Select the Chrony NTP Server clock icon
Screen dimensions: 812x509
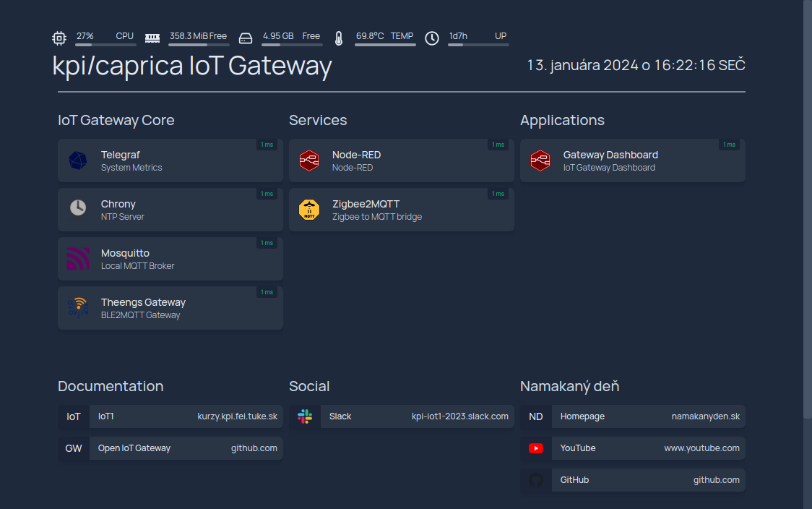point(78,209)
